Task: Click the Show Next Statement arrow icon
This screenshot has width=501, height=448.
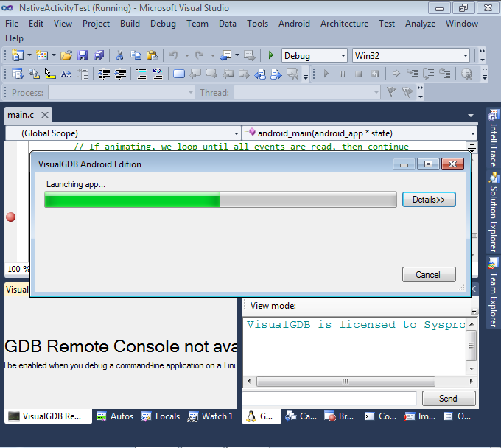Action: [x=396, y=74]
